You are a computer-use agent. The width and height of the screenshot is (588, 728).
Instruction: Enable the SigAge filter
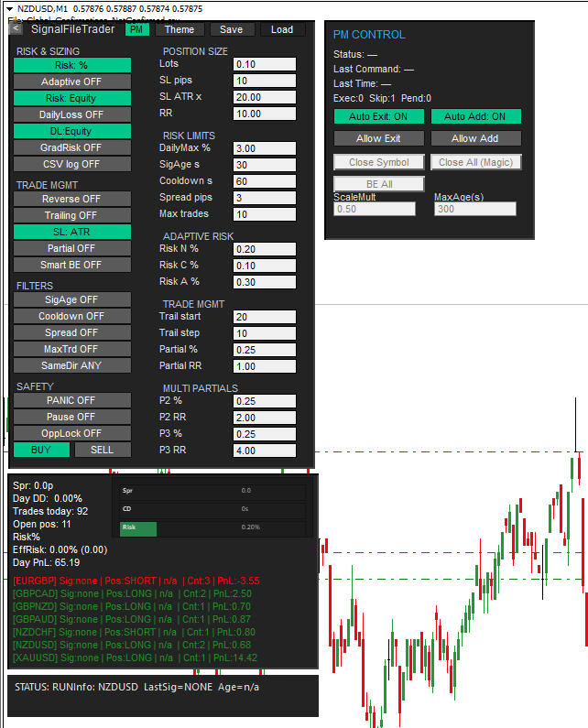[x=72, y=300]
